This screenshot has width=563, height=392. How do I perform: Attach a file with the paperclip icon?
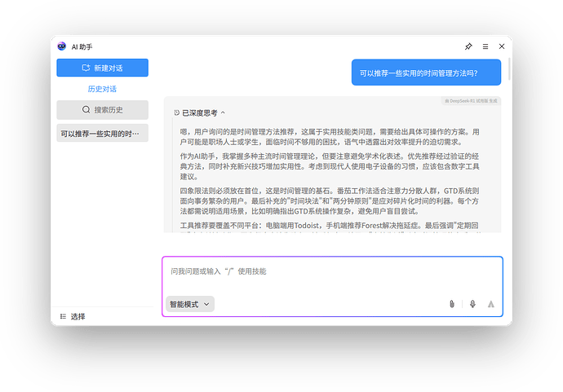click(451, 304)
